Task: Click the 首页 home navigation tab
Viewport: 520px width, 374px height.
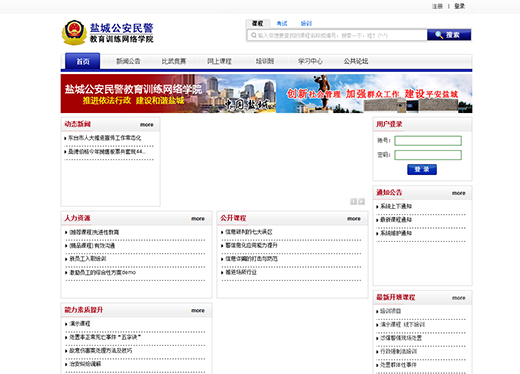Action: (83, 61)
